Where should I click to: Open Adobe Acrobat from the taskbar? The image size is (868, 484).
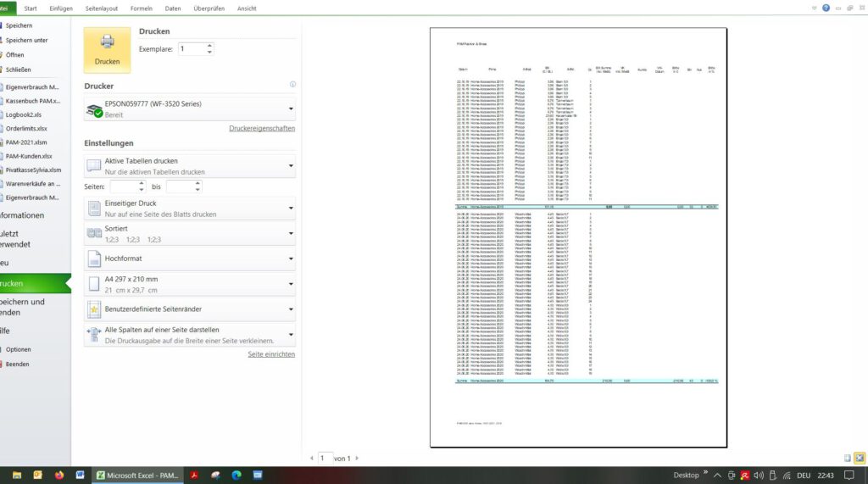(x=193, y=475)
